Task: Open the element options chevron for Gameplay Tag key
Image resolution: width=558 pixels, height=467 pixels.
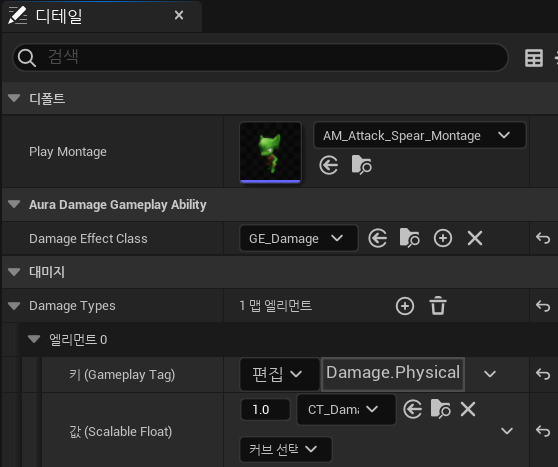Action: click(490, 374)
